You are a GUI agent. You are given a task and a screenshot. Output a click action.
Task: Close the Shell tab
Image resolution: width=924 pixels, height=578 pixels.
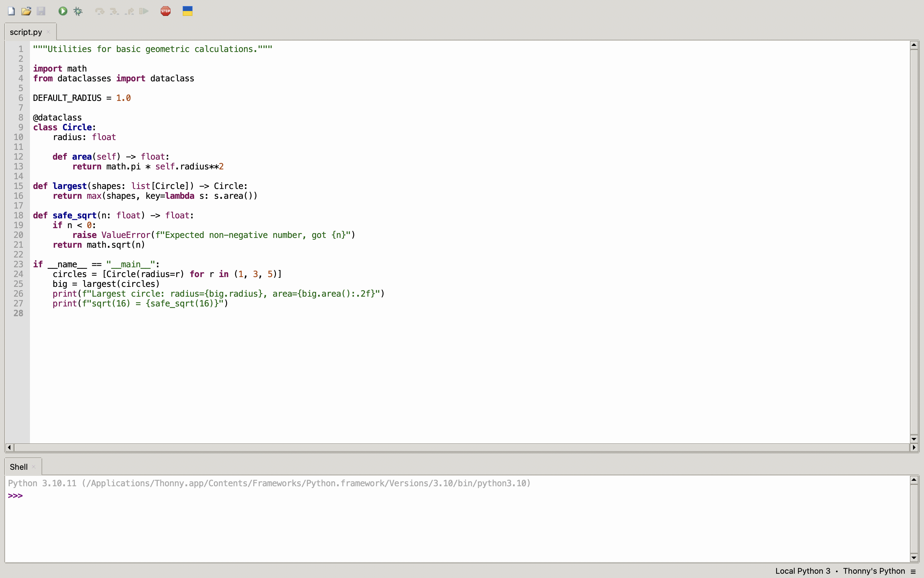34,467
